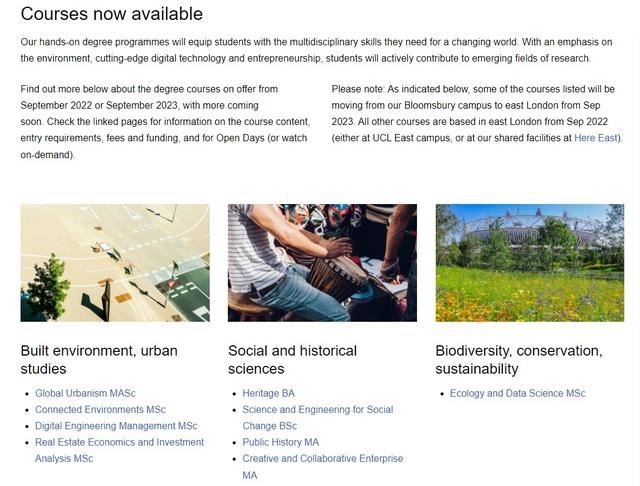Viewport: 640px width, 486px height.
Task: Click the Biodiversity, conservation, sustainability heading
Action: point(519,360)
